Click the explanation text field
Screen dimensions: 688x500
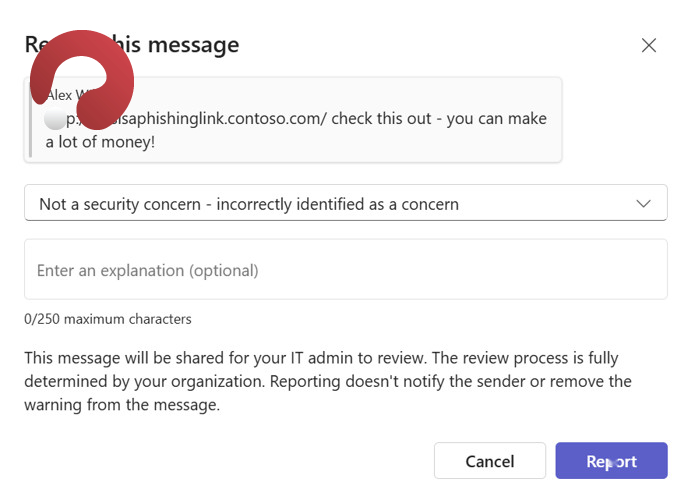pos(346,269)
